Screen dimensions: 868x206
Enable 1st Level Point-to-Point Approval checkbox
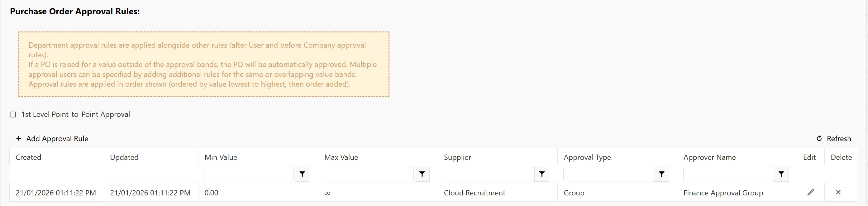pos(13,115)
